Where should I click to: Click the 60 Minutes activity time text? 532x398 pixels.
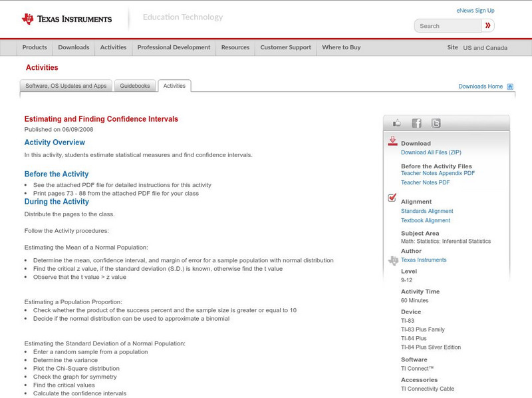[x=414, y=301]
